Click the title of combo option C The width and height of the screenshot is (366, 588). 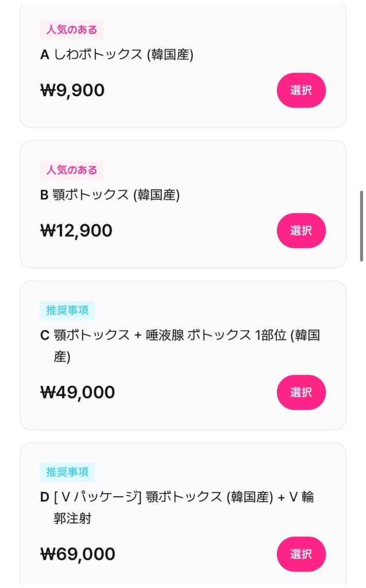coord(172,343)
